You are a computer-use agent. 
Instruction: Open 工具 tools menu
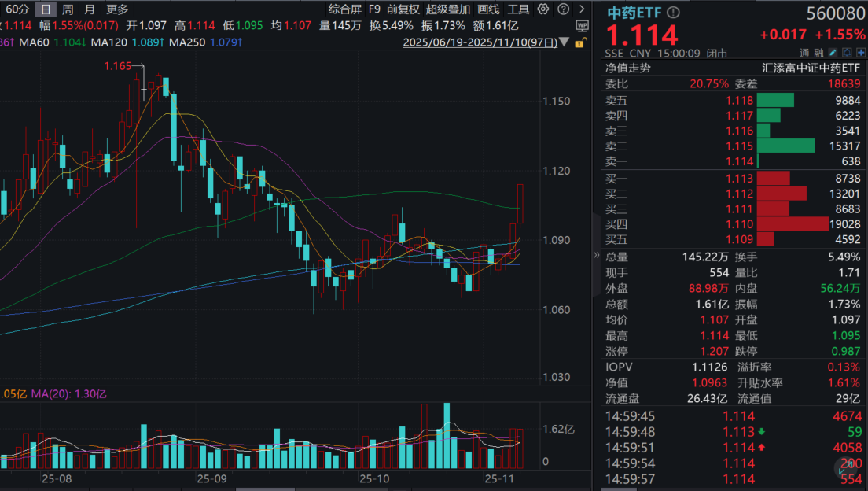pyautogui.click(x=518, y=9)
